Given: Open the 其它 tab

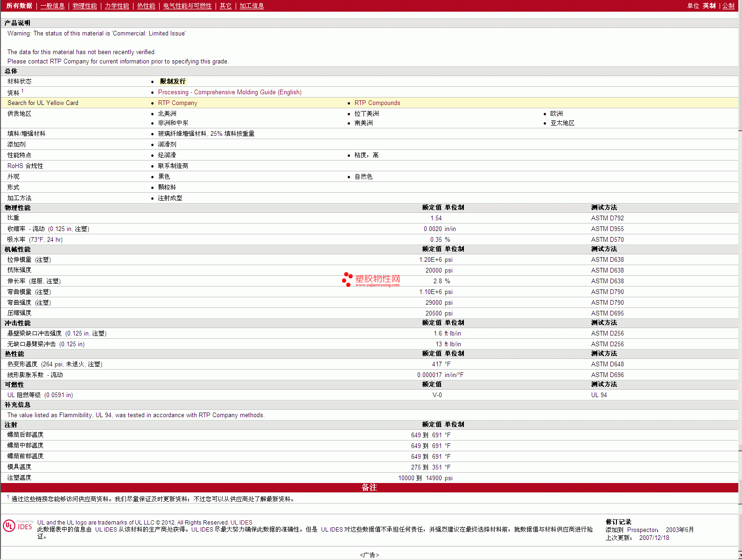Looking at the screenshot, I should 225,6.
